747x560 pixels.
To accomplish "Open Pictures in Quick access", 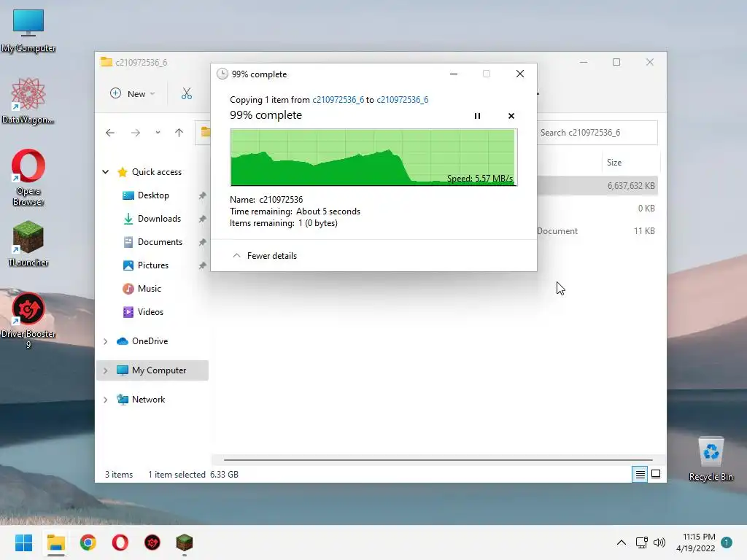I will (153, 265).
